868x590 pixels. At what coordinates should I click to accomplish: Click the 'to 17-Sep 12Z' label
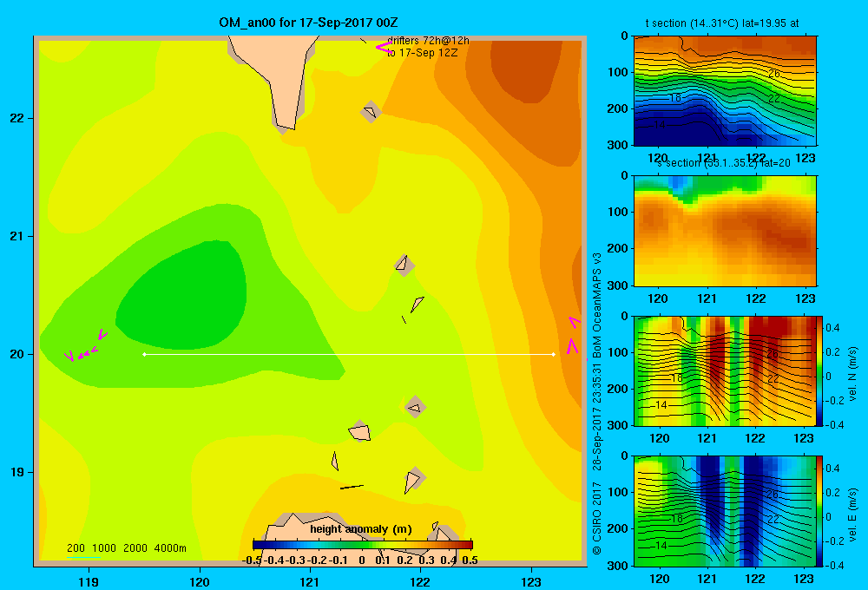click(x=423, y=53)
